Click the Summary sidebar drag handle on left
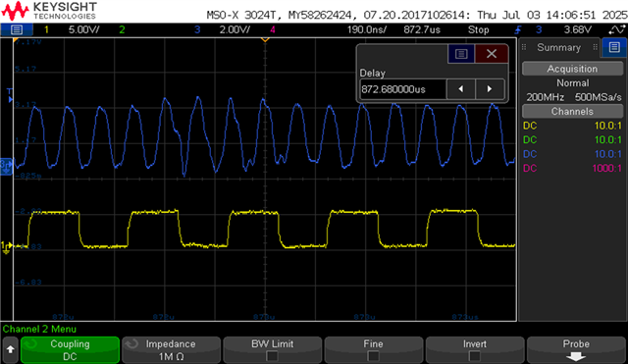Image resolution: width=628 pixels, height=364 pixels. [x=524, y=48]
